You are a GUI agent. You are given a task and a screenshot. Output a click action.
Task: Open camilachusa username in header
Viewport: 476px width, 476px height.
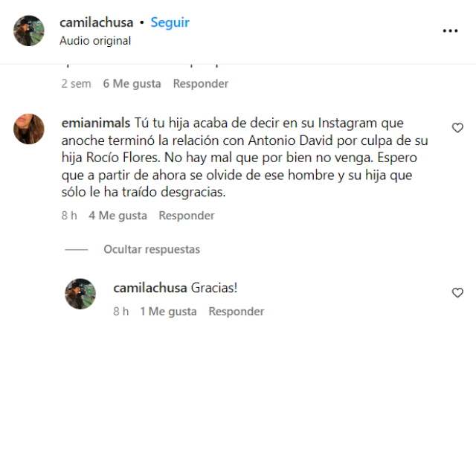point(97,22)
